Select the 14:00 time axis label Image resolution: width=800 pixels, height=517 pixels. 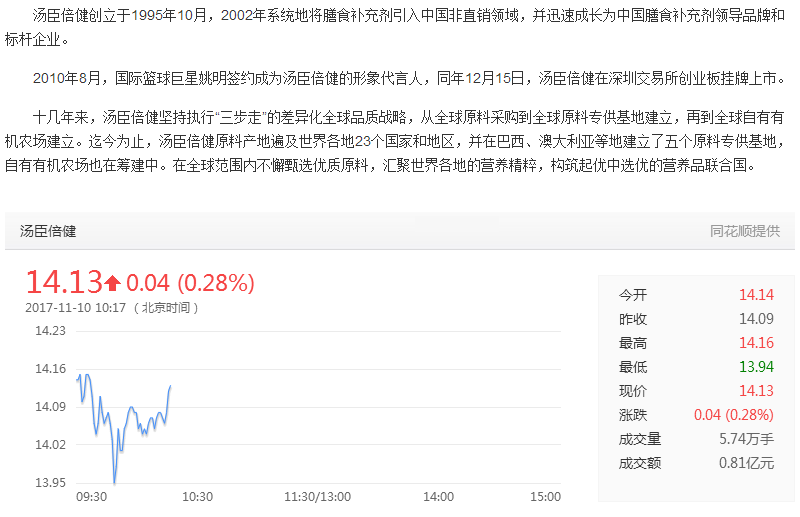tap(438, 496)
